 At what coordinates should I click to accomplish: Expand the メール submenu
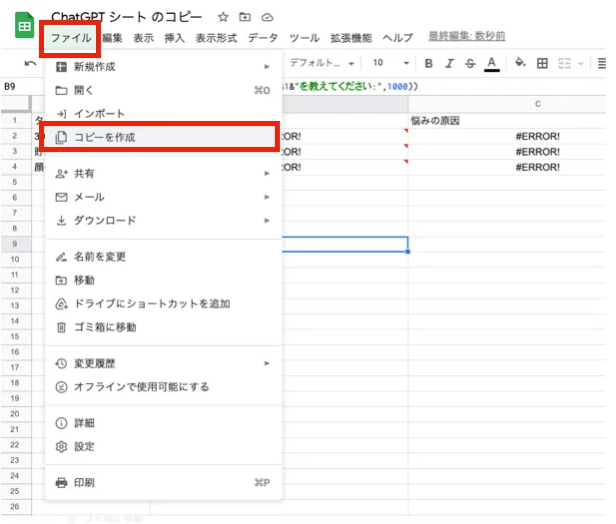[163, 197]
